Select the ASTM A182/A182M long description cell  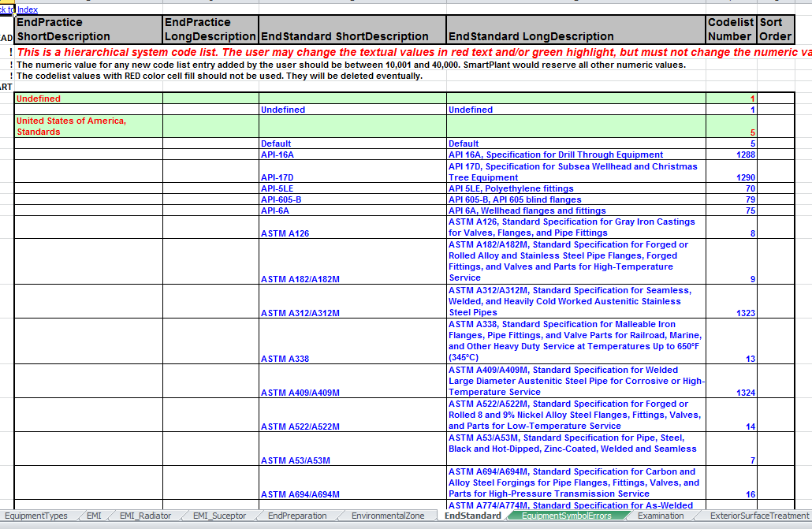(x=576, y=262)
